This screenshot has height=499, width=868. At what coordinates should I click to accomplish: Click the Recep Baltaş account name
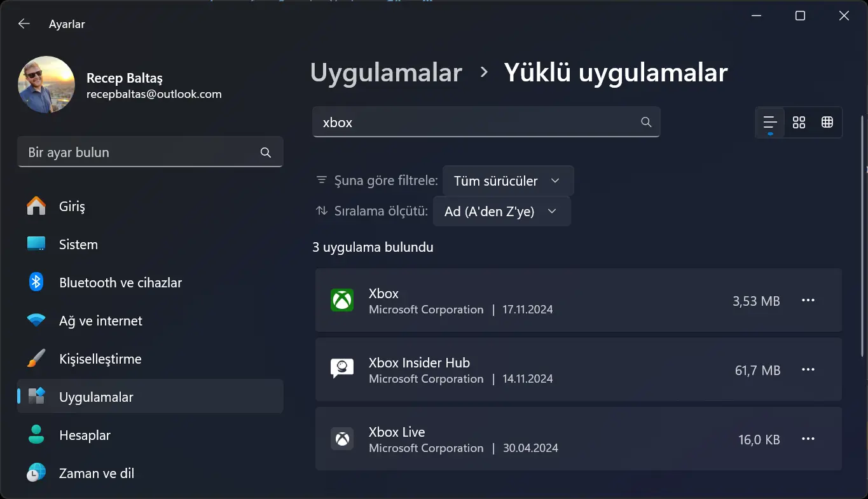click(x=125, y=78)
